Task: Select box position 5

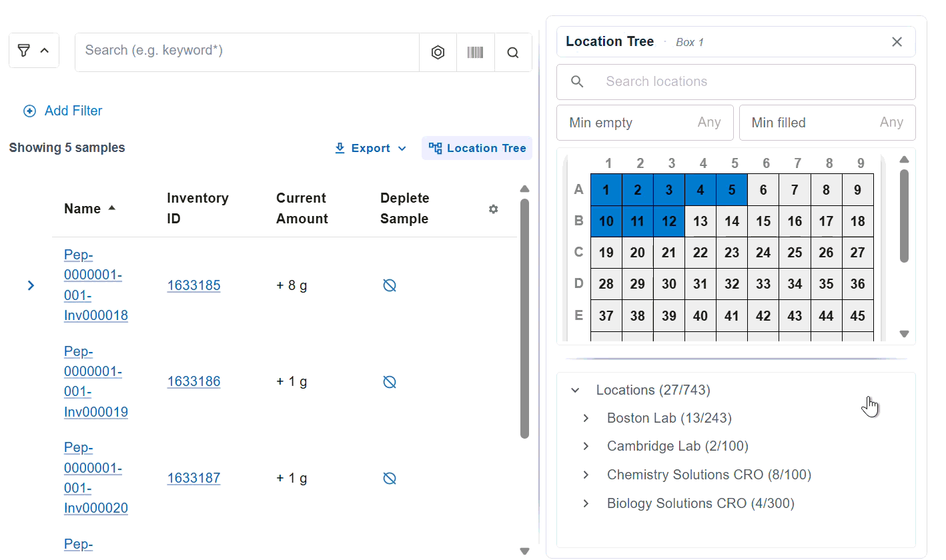Action: click(x=732, y=190)
